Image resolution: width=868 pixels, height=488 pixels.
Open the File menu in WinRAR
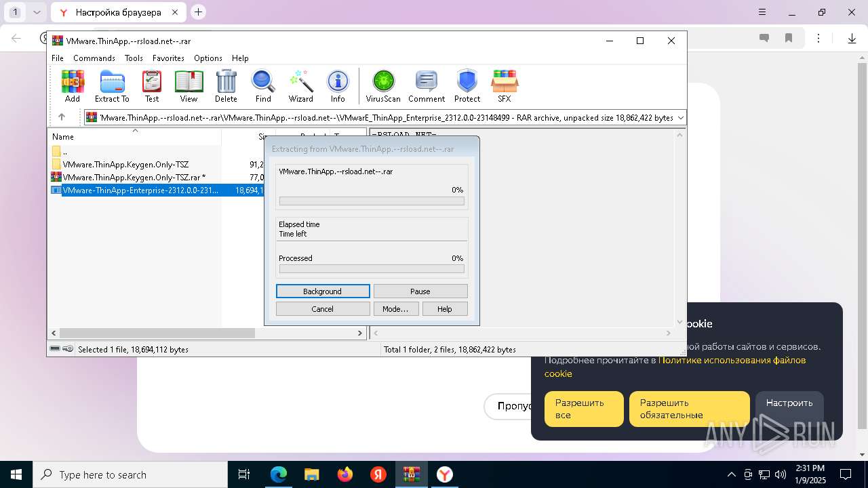(58, 58)
